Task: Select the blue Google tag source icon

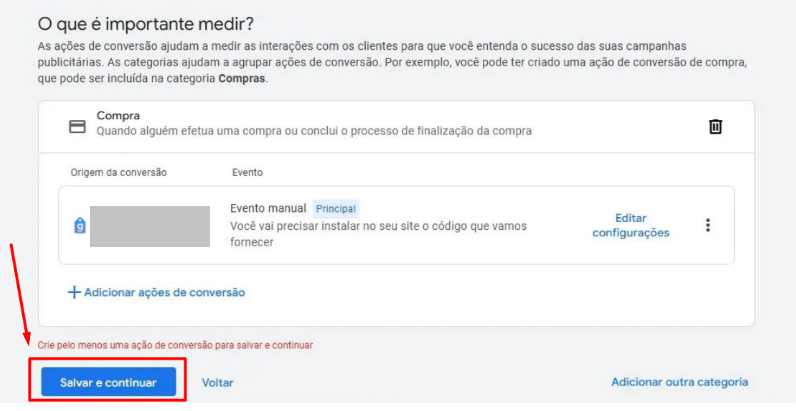Action: [80, 226]
